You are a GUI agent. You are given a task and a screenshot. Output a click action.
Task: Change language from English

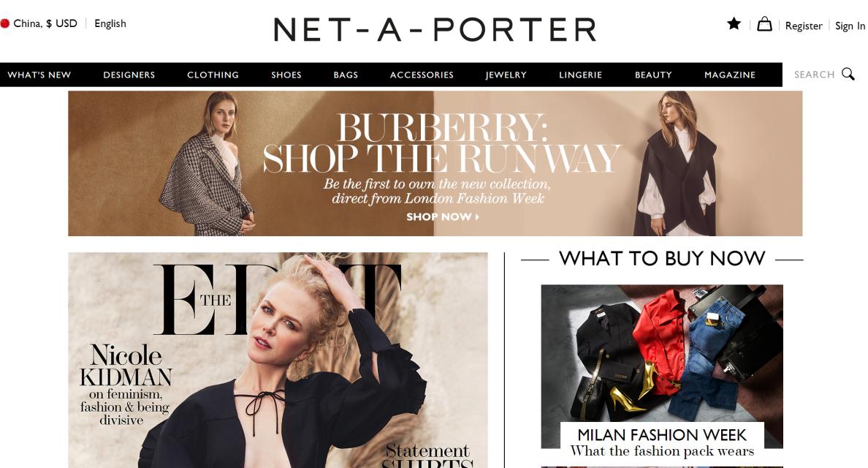[110, 23]
